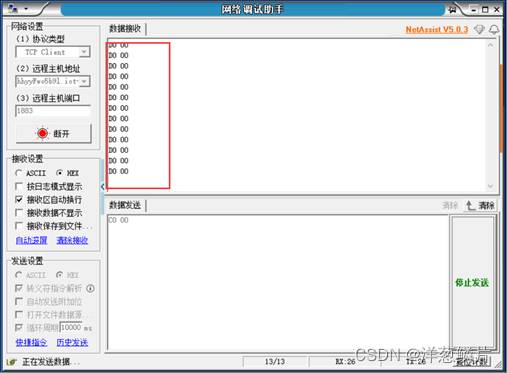Click the notification bell icon
This screenshot has height=373, width=507.
coord(494,30)
